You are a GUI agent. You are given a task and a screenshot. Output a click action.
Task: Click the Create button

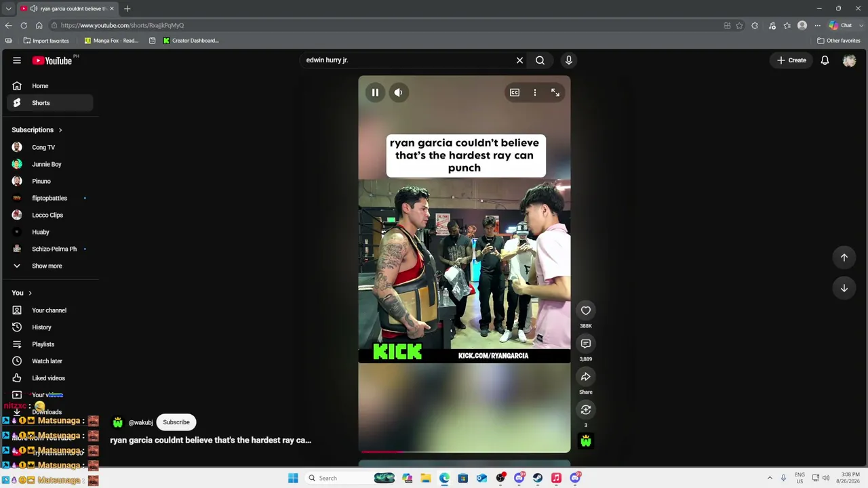pos(791,60)
